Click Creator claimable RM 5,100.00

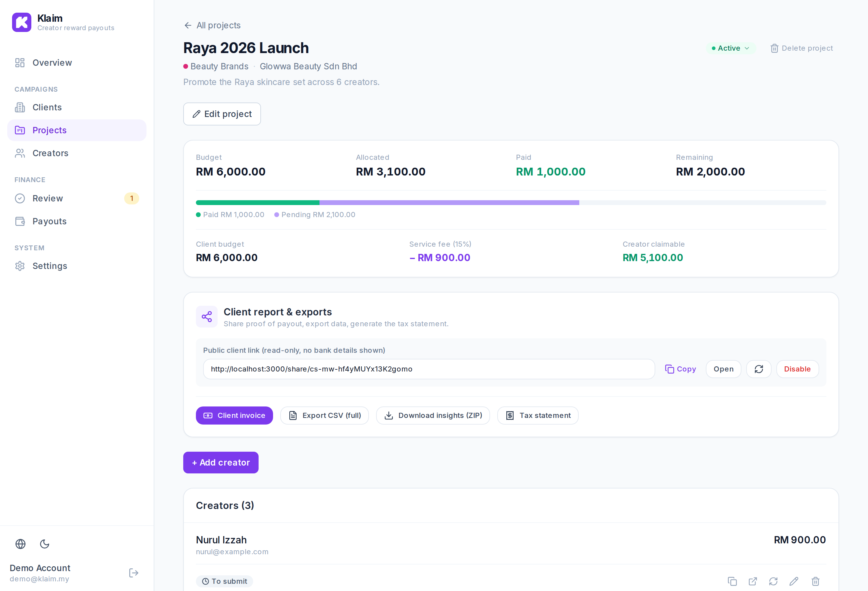point(653,258)
